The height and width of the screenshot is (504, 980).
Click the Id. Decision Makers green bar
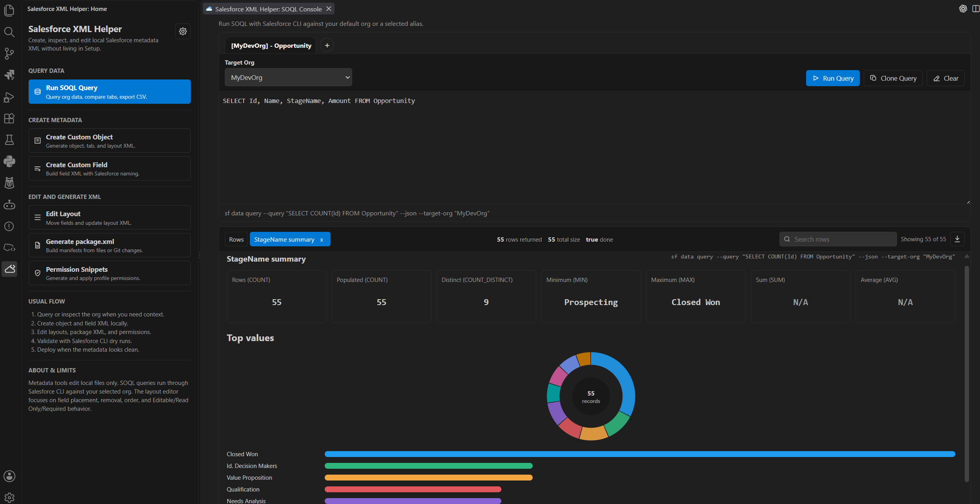[429, 466]
